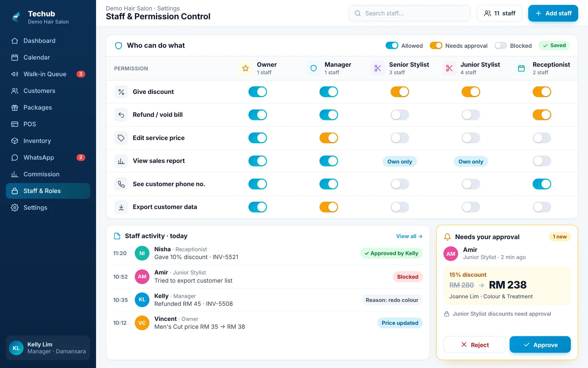588x368 pixels.
Task: Click the View sales report chart icon
Action: click(x=121, y=161)
